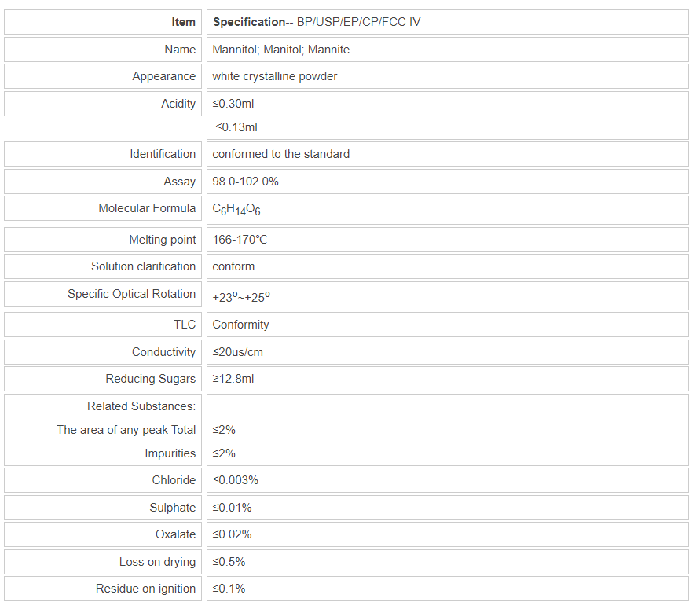Click the 'white crystalline powder' value
700x602 pixels.
(274, 76)
